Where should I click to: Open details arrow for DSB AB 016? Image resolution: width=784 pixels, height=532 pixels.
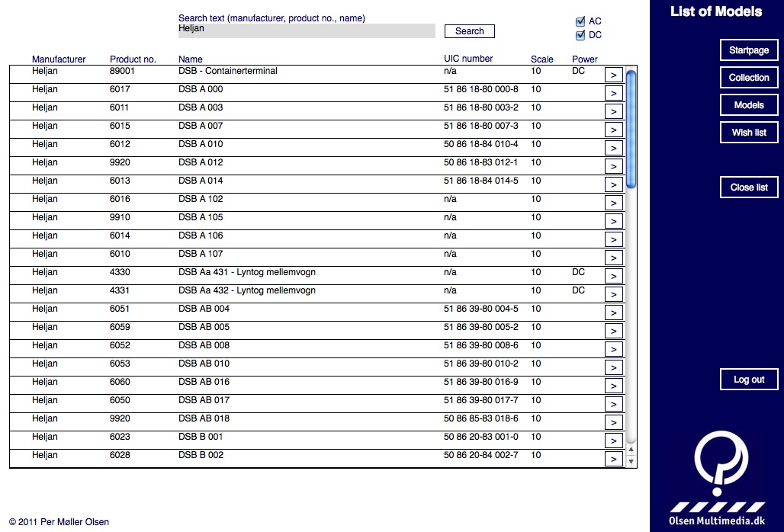tap(613, 386)
